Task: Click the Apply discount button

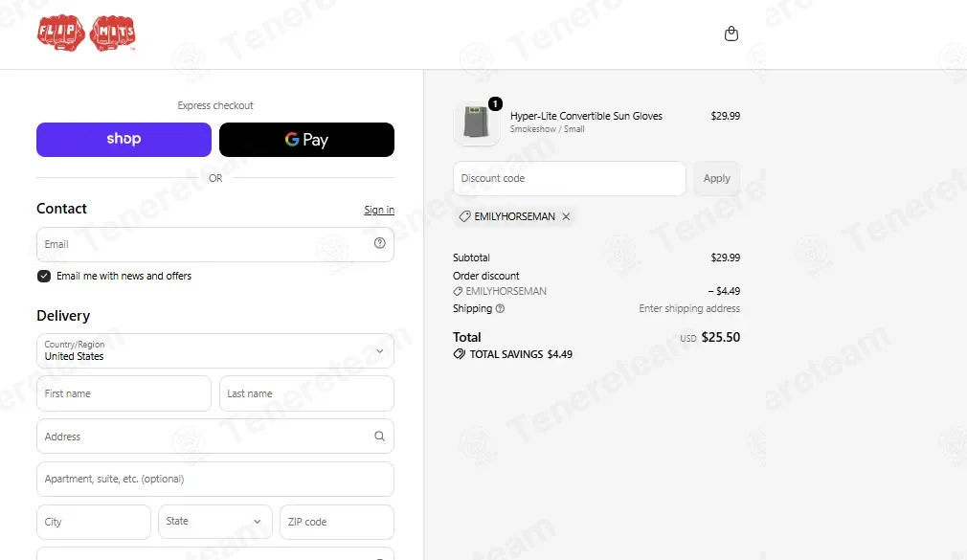Action: coord(716,178)
